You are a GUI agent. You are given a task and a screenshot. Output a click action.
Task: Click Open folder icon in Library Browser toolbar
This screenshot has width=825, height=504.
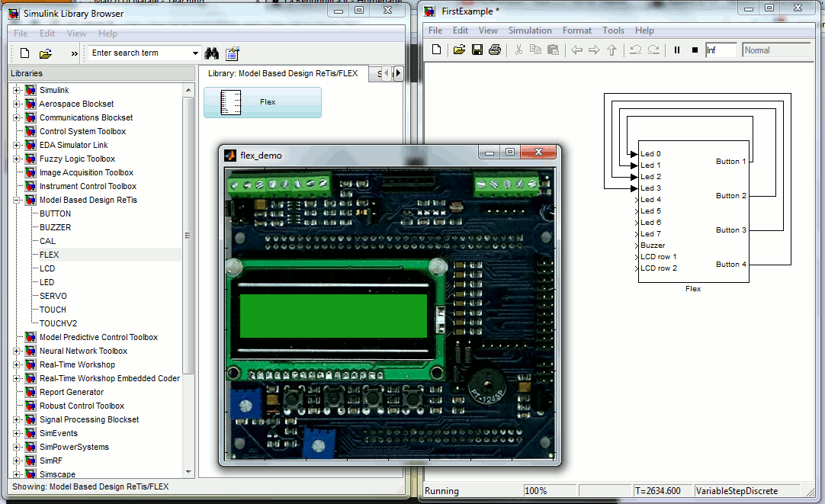coord(46,53)
